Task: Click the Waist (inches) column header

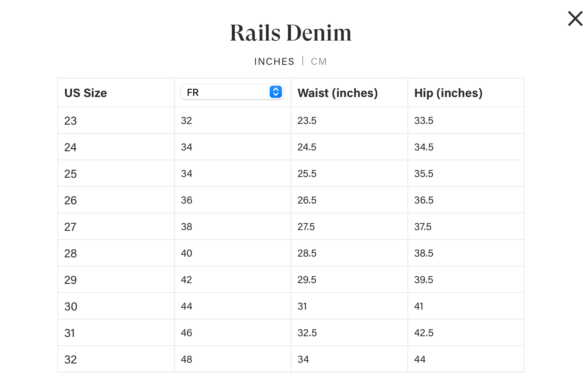Action: [x=338, y=93]
